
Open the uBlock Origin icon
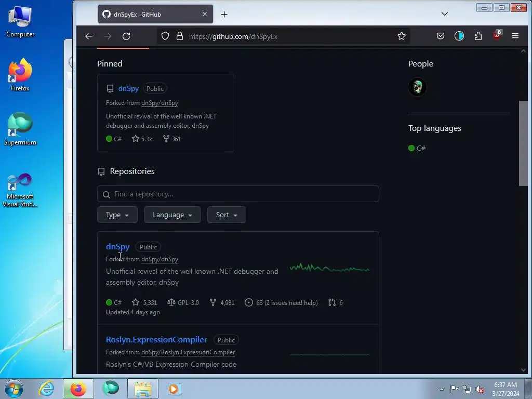tap(497, 35)
